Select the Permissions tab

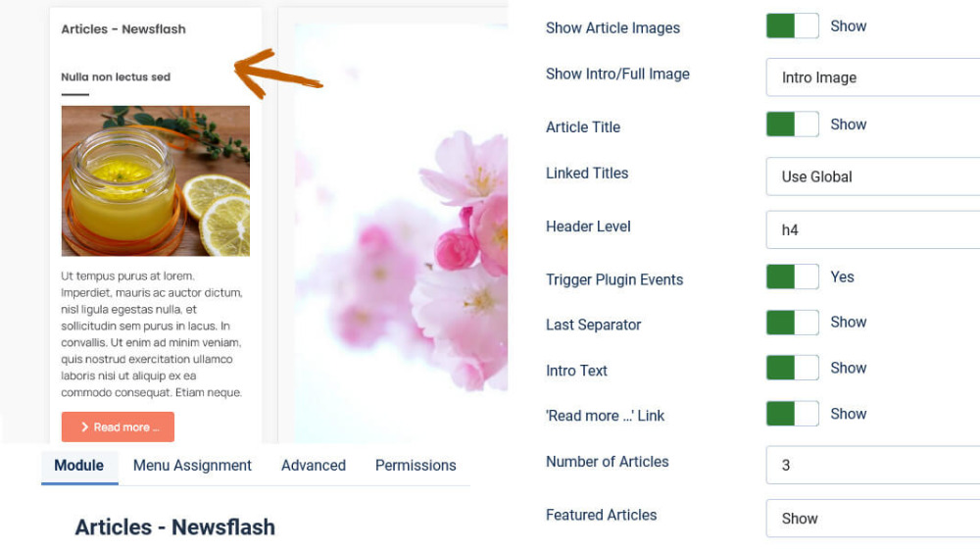click(416, 466)
